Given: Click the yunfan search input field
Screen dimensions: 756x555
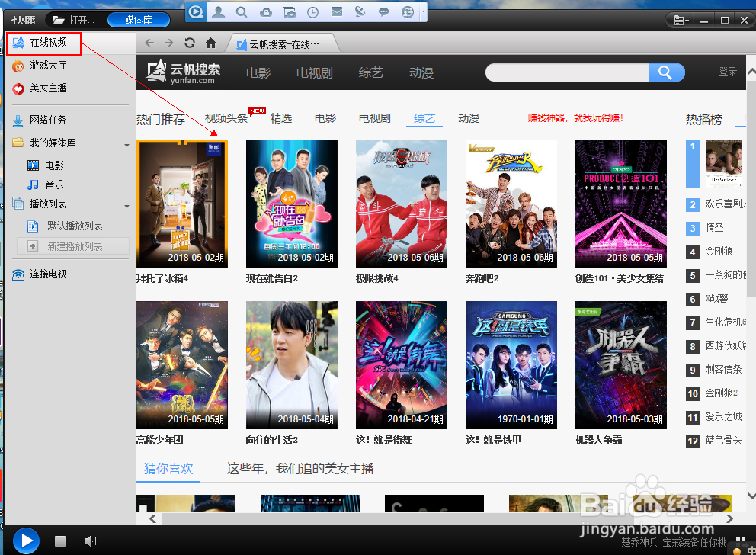Looking at the screenshot, I should [567, 73].
